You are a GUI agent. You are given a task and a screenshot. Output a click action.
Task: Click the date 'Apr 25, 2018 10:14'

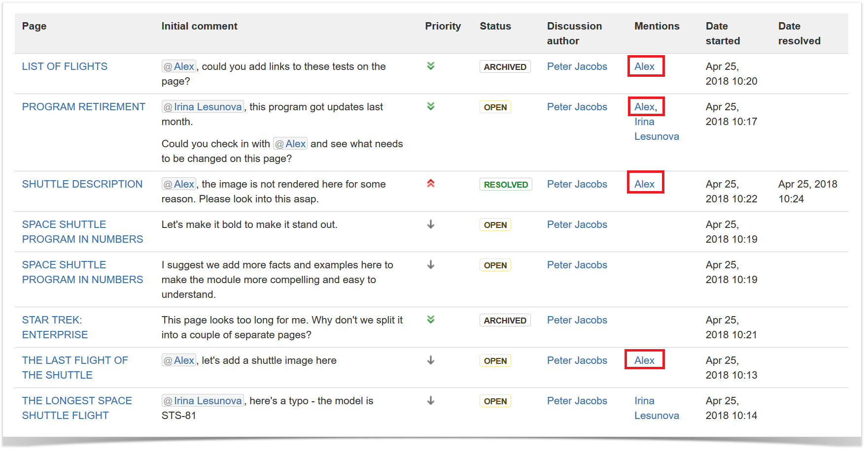731,408
